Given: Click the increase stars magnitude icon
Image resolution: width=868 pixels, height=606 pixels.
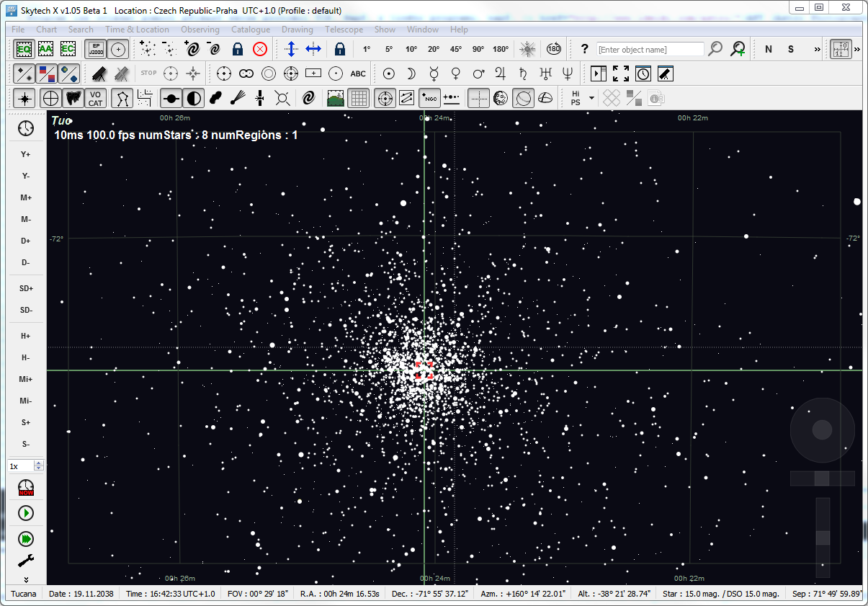Looking at the screenshot, I should point(148,49).
